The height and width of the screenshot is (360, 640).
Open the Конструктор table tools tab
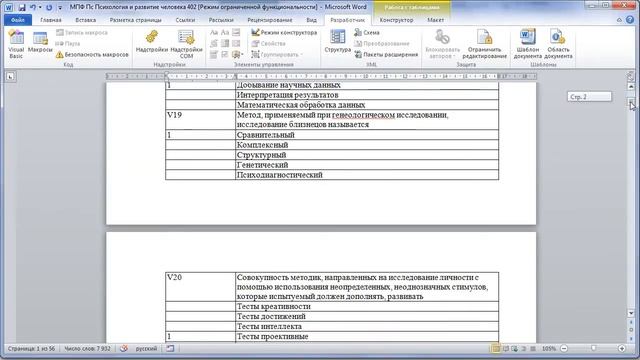396,20
